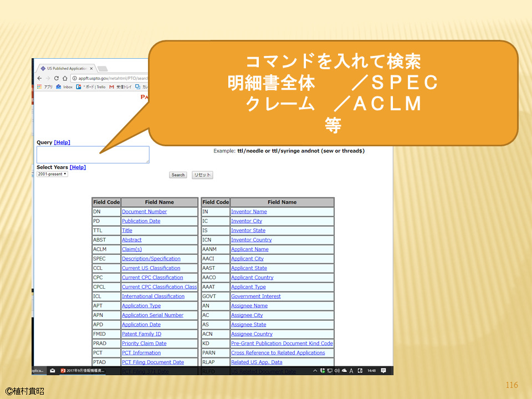
Task: Open the 2001-present years dropdown
Action: click(52, 174)
